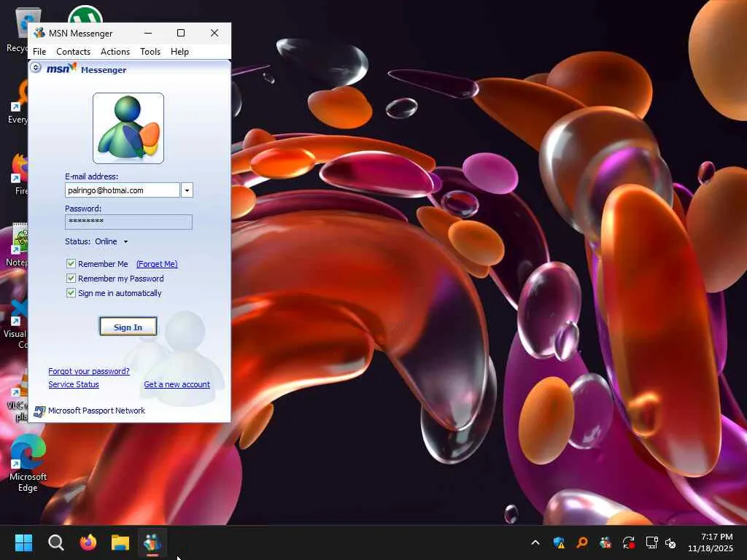Open the Forgot your password link
The height and width of the screenshot is (560, 747).
coord(89,371)
